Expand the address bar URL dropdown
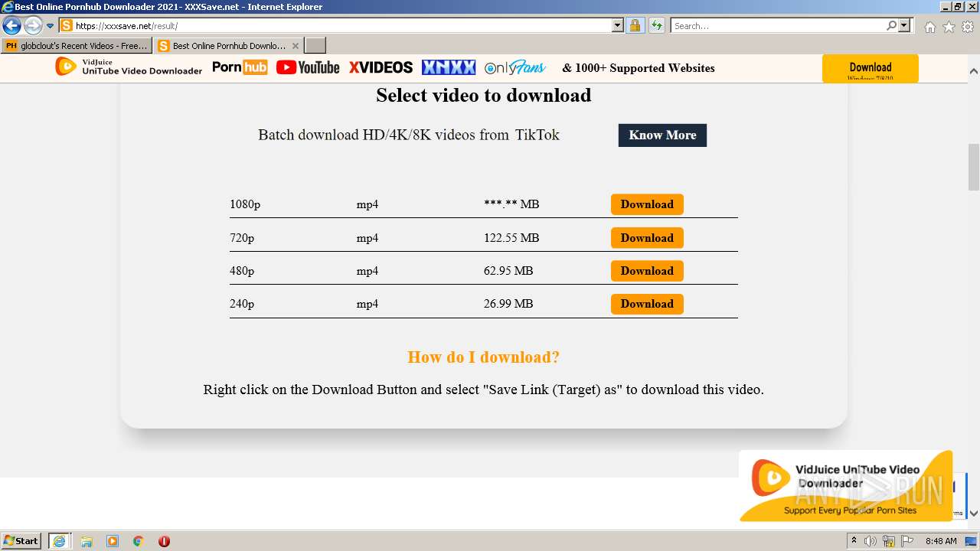 [618, 25]
